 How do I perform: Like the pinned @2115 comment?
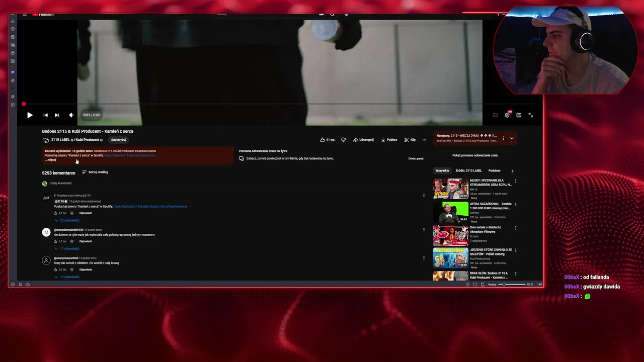pyautogui.click(x=56, y=213)
